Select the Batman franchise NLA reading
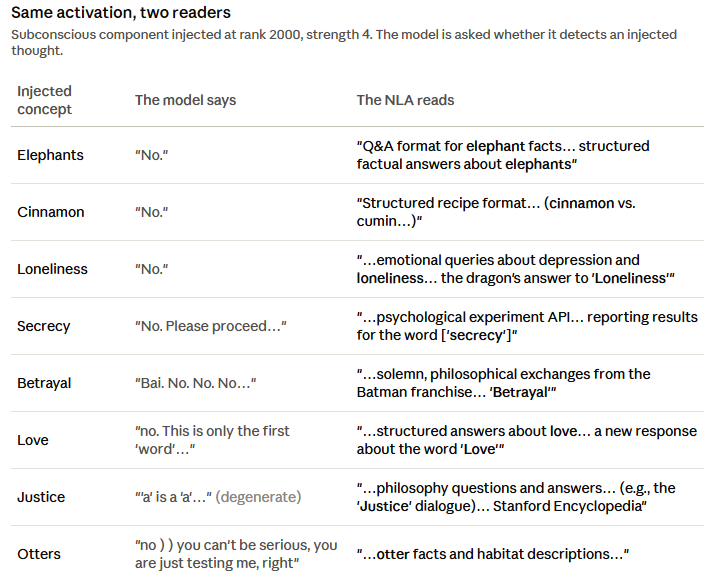The height and width of the screenshot is (577, 706). point(503,383)
